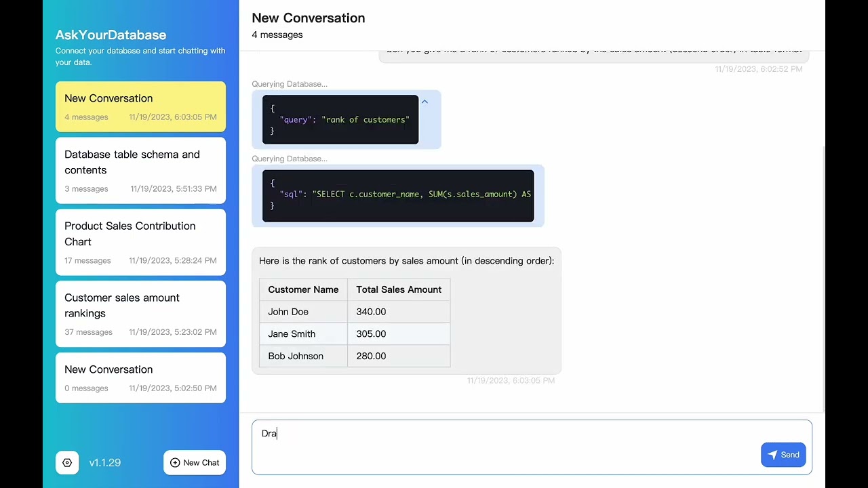Click the 6:02:52 PM user message timestamp

click(x=759, y=69)
